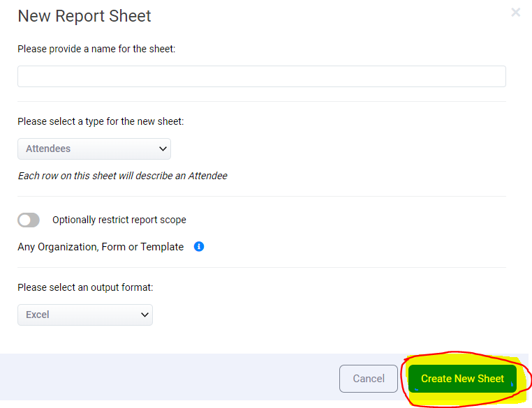Viewport: 532px width, 408px height.
Task: Click the blue info icon
Action: (199, 246)
